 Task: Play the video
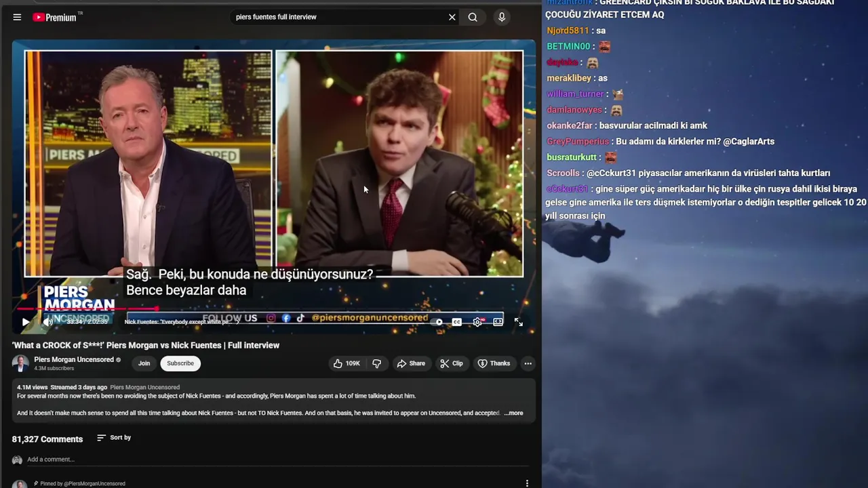[x=26, y=322]
